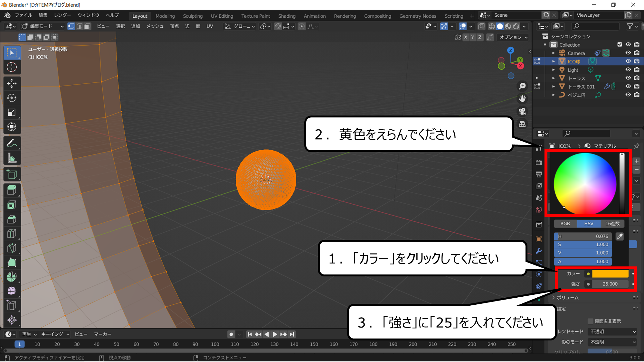Select the Knife tool

12,248
